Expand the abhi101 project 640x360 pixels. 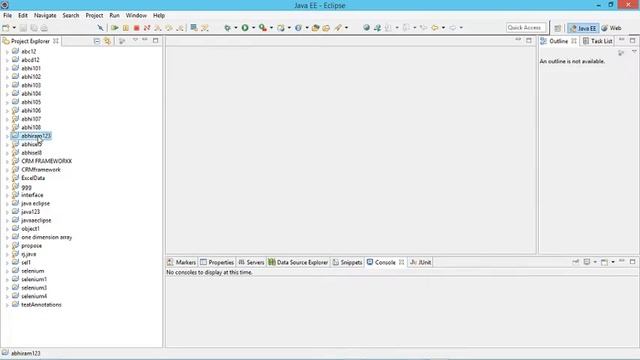pyautogui.click(x=7, y=69)
